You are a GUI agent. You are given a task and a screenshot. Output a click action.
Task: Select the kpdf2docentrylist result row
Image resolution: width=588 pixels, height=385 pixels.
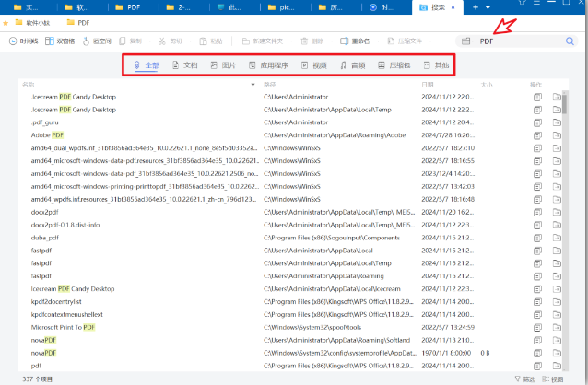click(290, 302)
